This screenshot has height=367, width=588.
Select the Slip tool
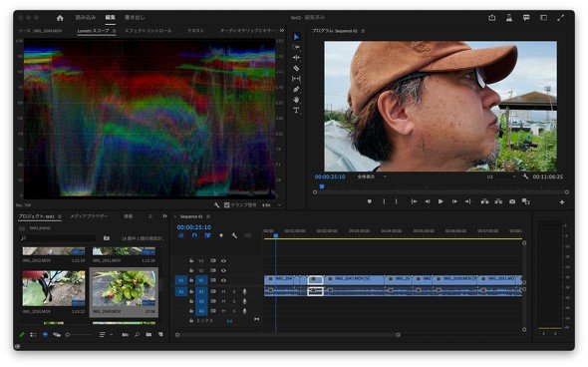click(296, 79)
